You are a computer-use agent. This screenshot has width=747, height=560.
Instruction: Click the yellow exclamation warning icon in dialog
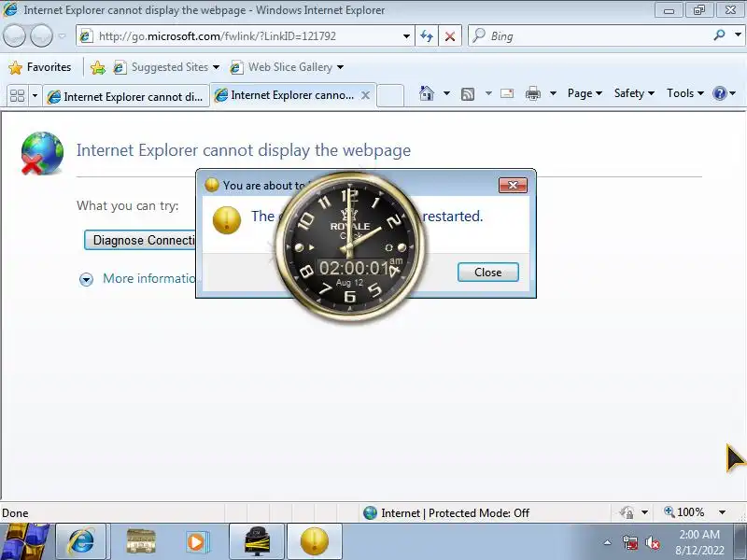click(227, 220)
